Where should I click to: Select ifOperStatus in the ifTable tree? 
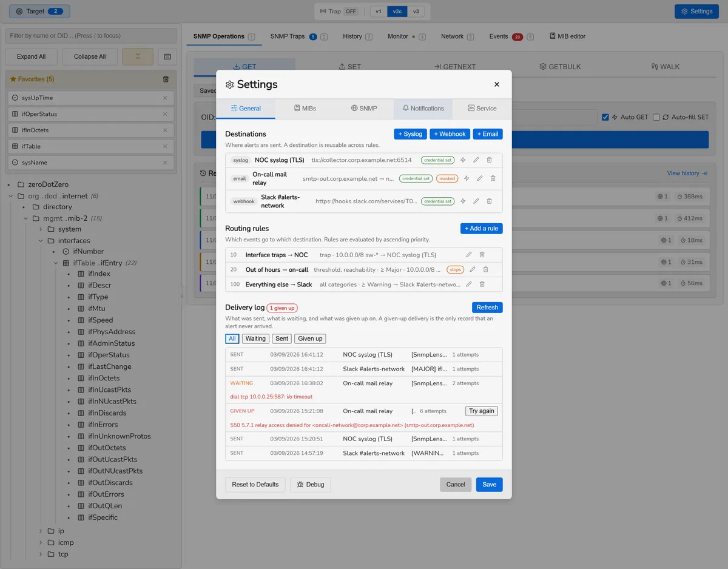(x=109, y=355)
